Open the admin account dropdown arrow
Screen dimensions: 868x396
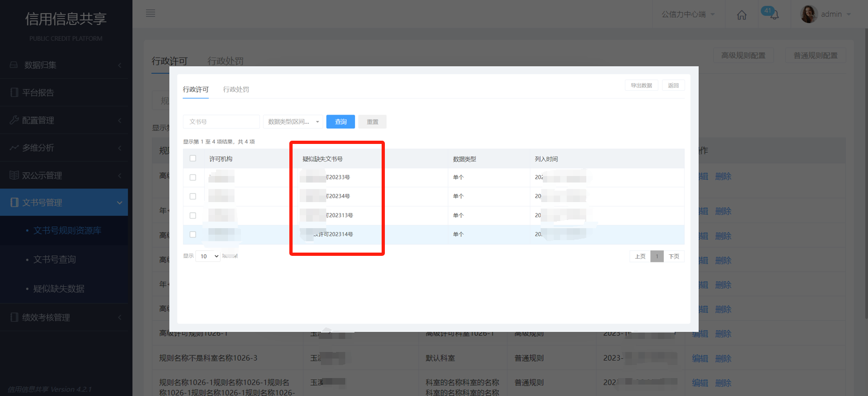[849, 15]
